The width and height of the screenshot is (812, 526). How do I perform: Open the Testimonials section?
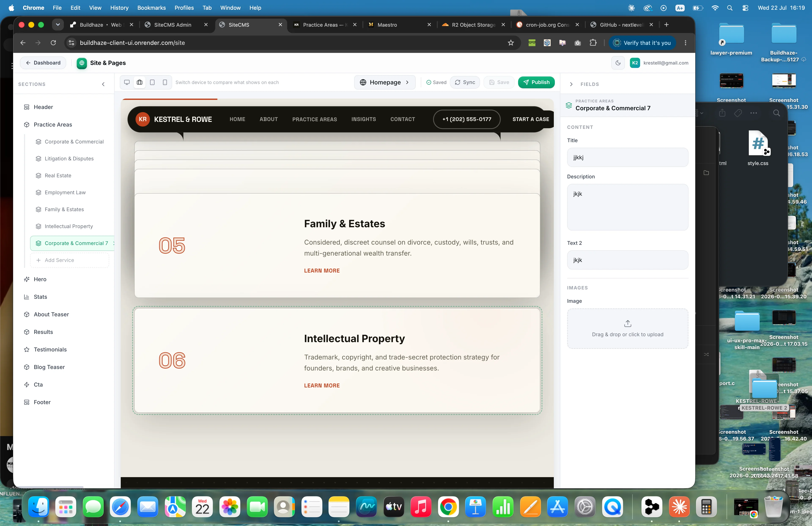tap(50, 350)
